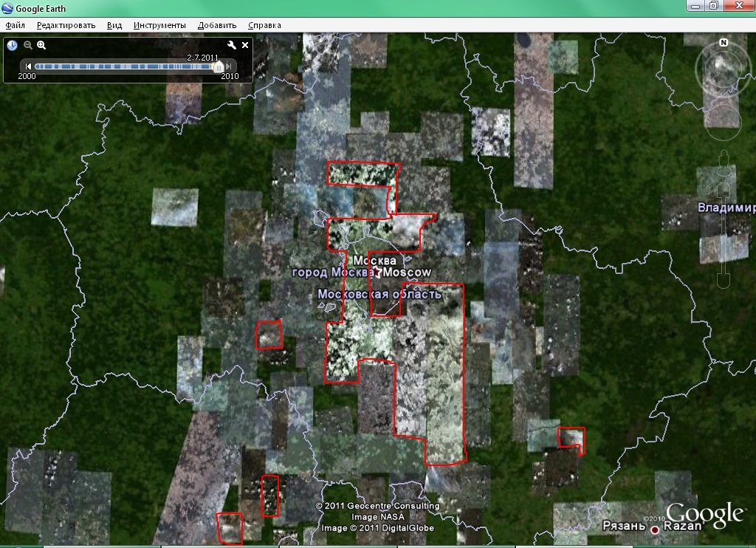
Task: Open the Справка menu
Action: click(264, 25)
